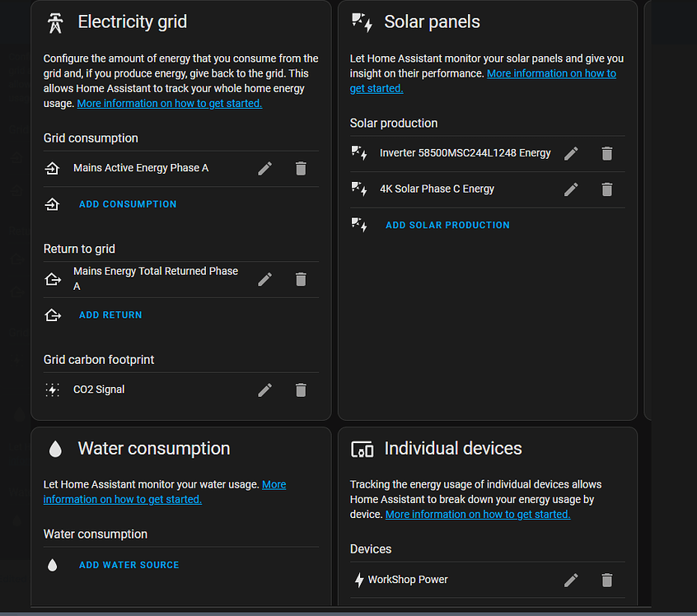Edit the CO2 Signal entry
Image resolution: width=697 pixels, height=616 pixels.
pyautogui.click(x=265, y=390)
